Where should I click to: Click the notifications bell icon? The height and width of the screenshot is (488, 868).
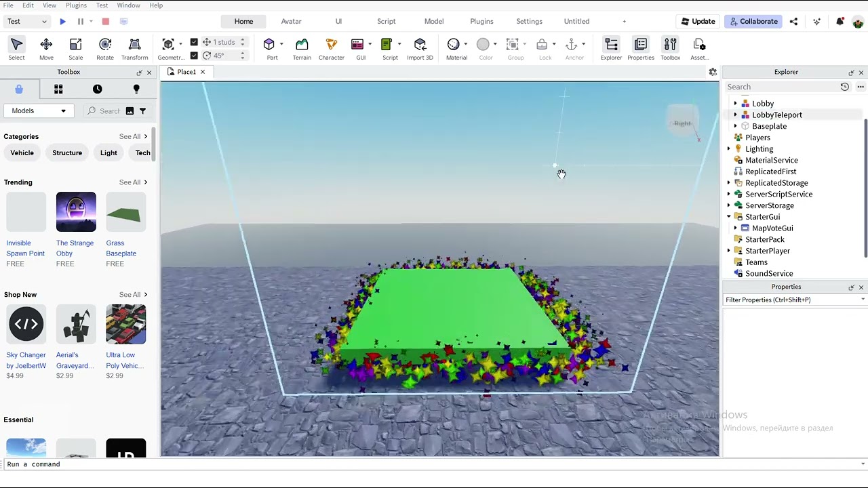click(x=840, y=22)
